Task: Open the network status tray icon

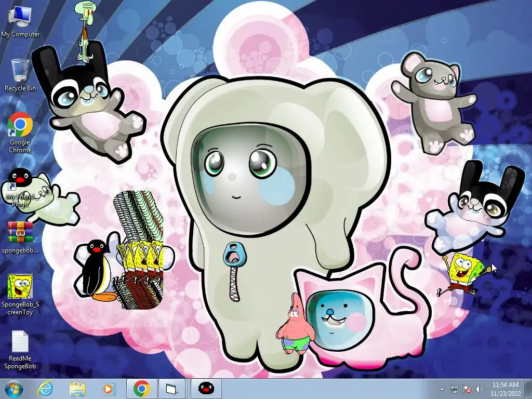Action: tap(454, 389)
